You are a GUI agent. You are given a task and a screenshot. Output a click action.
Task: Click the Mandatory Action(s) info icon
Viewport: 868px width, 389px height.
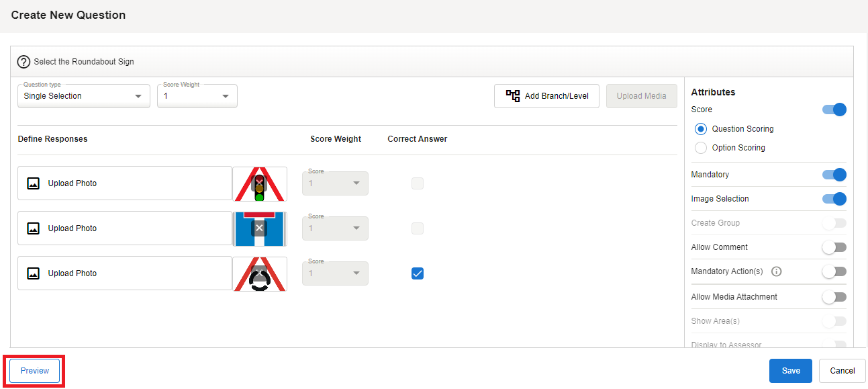tap(777, 271)
